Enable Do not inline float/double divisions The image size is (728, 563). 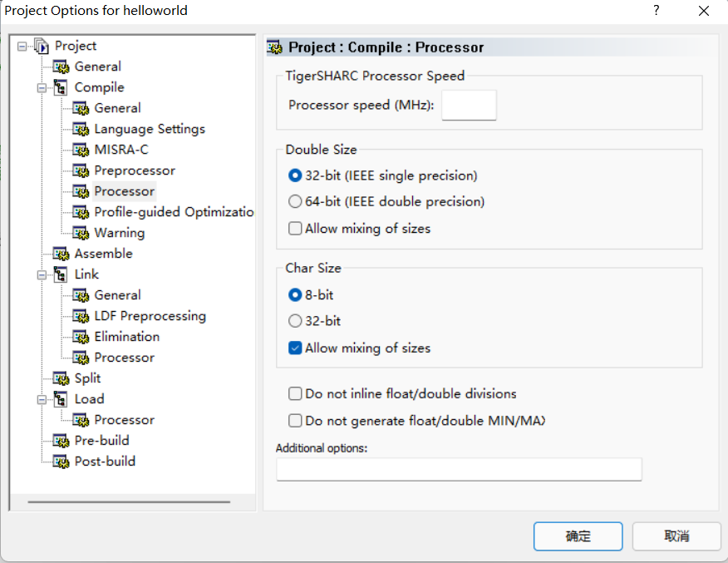click(x=295, y=394)
